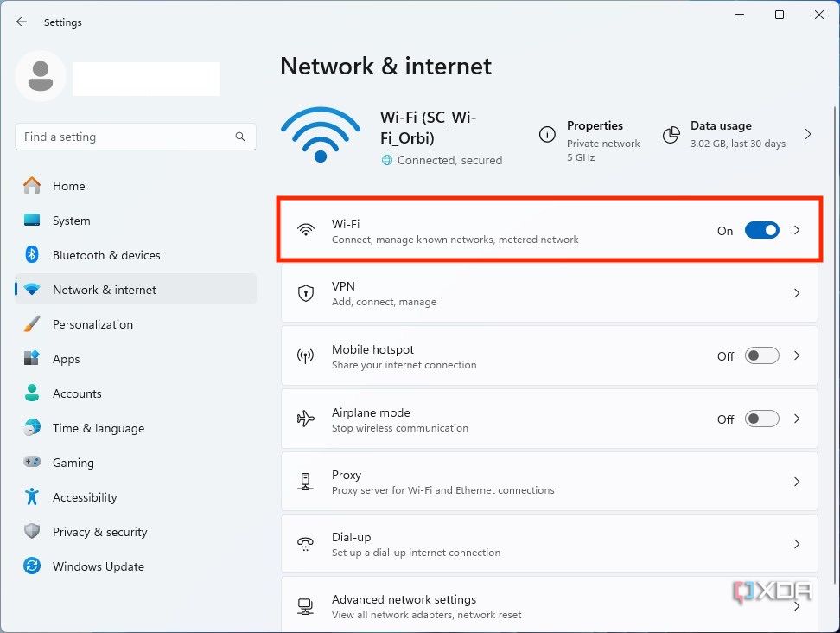Open the VPN settings row
Viewport: 840px width, 633px height.
[x=549, y=293]
